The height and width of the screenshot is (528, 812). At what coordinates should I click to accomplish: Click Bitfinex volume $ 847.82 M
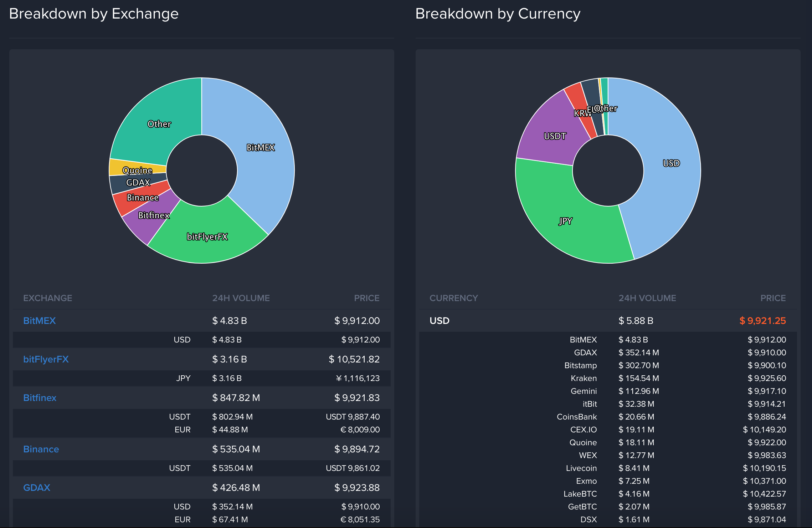pyautogui.click(x=236, y=398)
